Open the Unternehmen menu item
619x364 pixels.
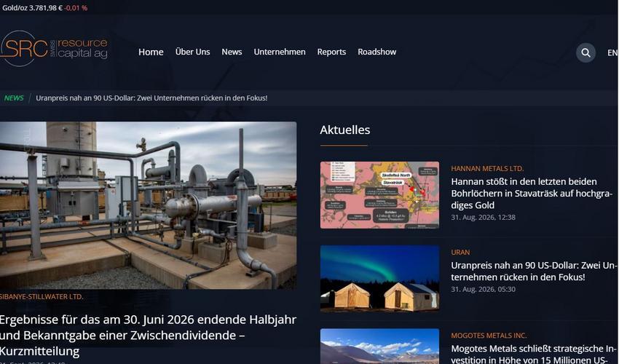pyautogui.click(x=280, y=52)
